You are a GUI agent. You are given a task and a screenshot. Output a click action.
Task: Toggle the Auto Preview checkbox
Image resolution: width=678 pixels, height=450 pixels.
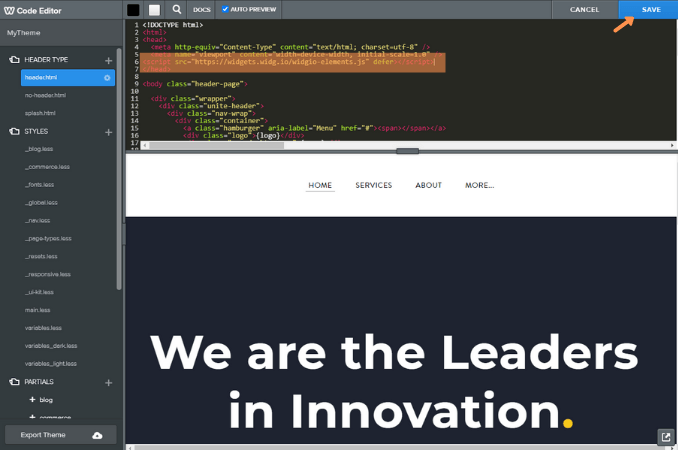[x=225, y=9]
